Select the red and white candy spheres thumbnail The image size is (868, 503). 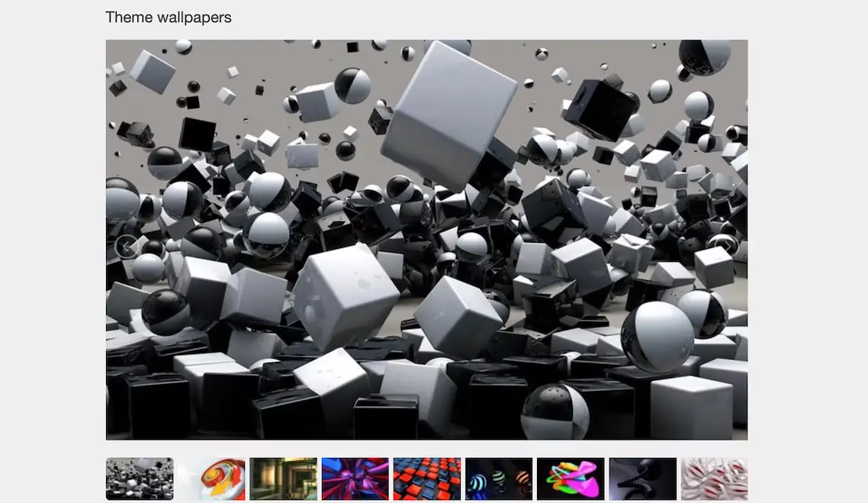(x=714, y=479)
